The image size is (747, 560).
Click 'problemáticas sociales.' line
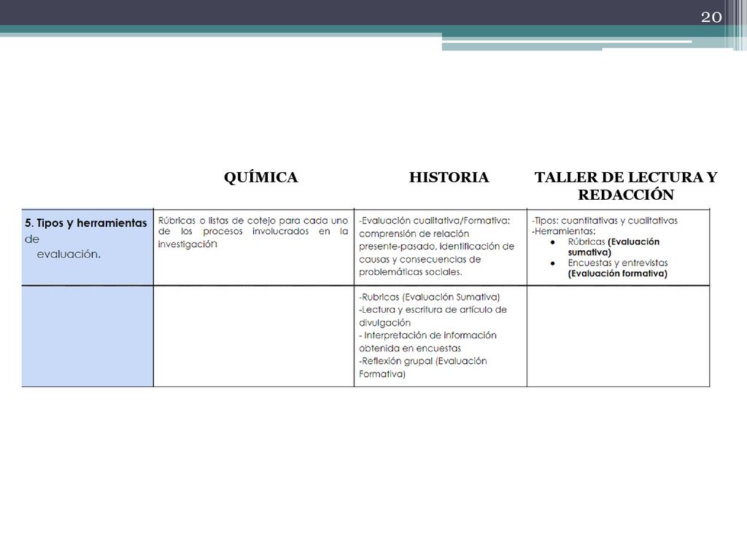pos(411,272)
